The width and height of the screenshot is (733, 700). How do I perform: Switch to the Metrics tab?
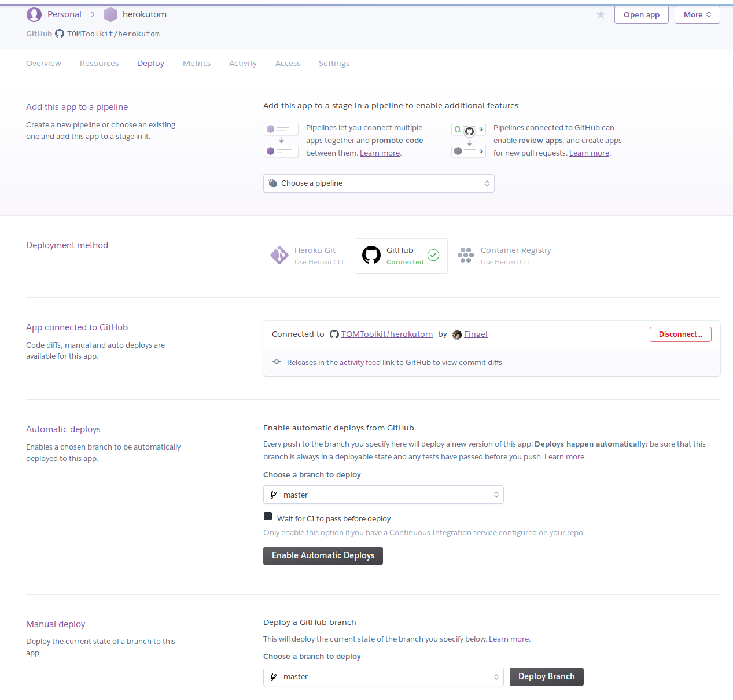197,63
